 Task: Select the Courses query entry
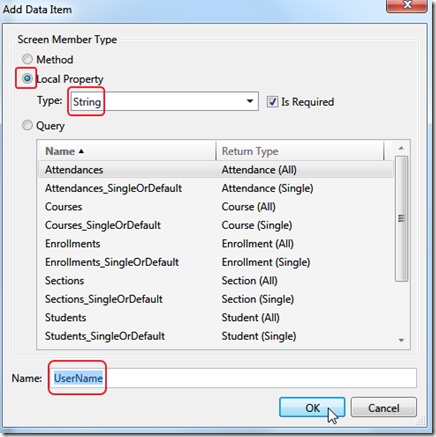pos(216,207)
